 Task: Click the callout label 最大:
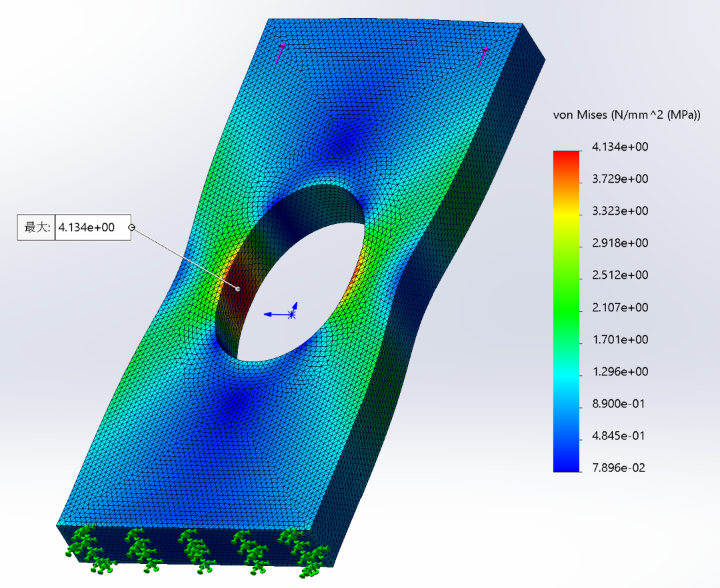(x=36, y=227)
